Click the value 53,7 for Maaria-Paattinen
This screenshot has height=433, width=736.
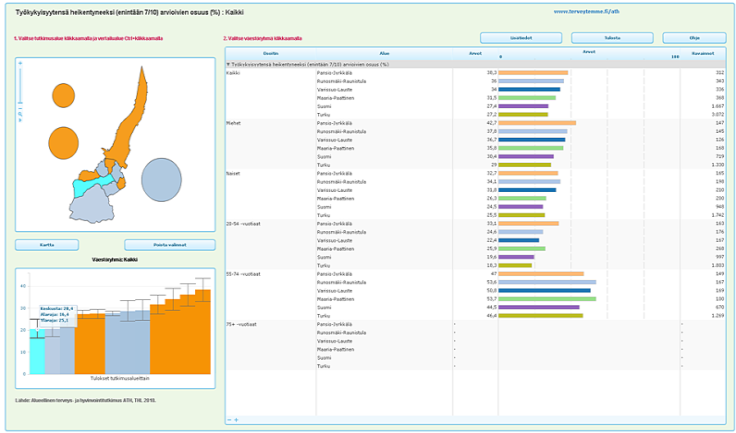[491, 299]
